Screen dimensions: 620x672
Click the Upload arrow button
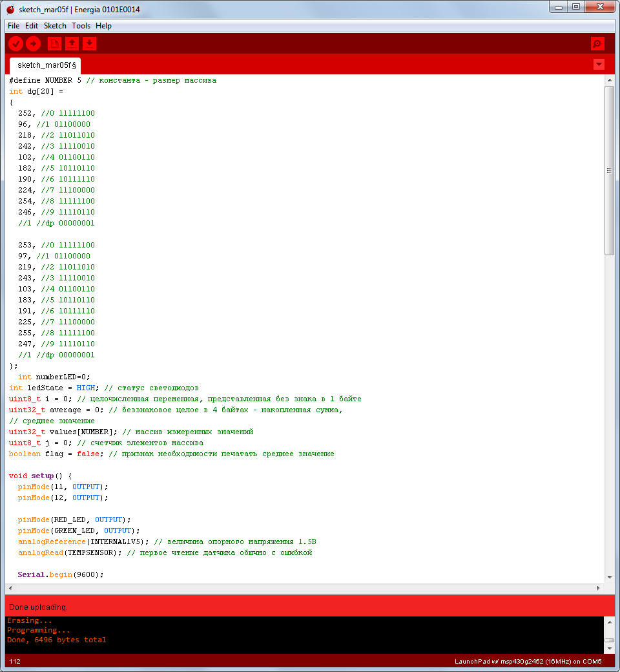pos(34,43)
